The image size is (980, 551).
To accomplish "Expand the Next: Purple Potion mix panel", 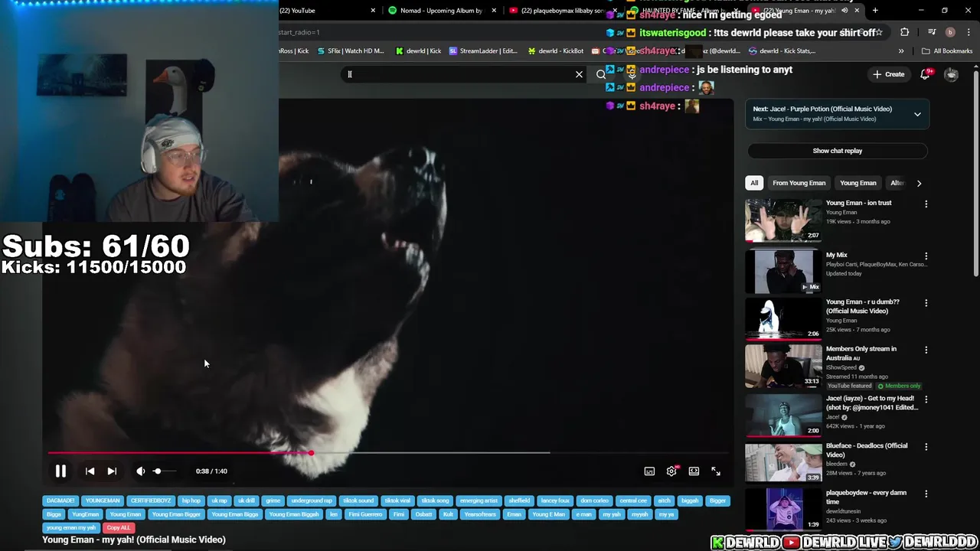I will point(917,114).
